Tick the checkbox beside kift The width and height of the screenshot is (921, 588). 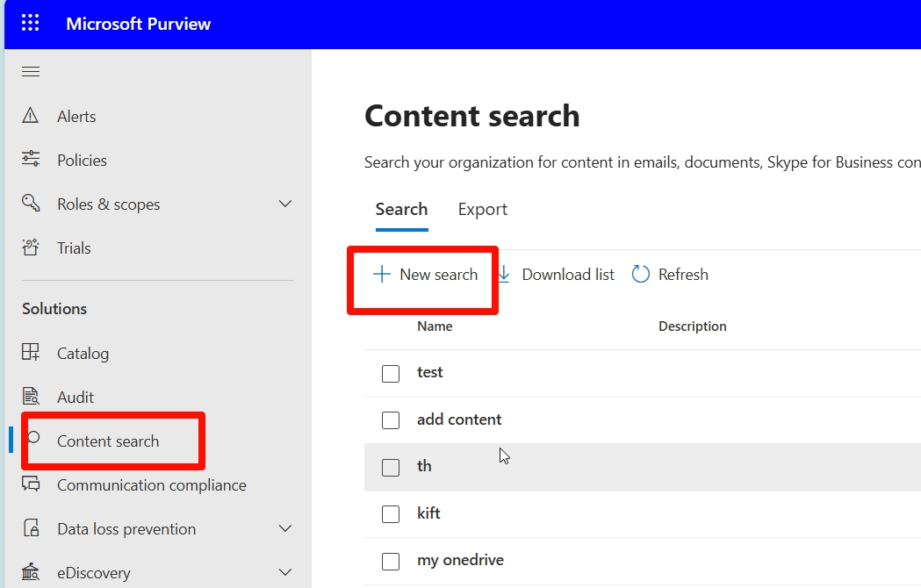391,514
